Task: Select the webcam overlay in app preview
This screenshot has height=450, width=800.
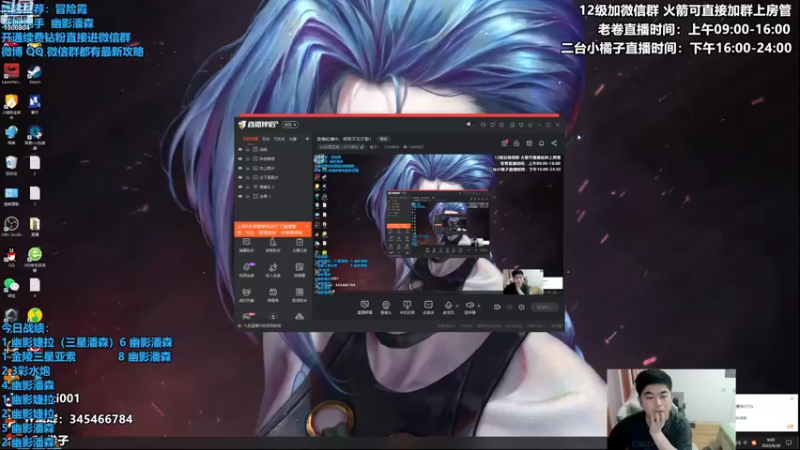Action: coord(523,282)
